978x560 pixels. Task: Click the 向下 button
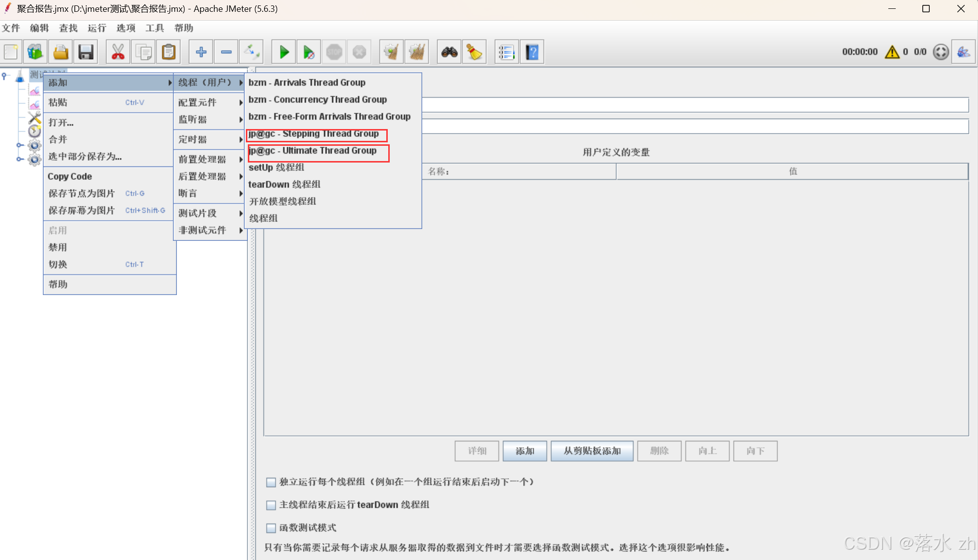coord(755,451)
